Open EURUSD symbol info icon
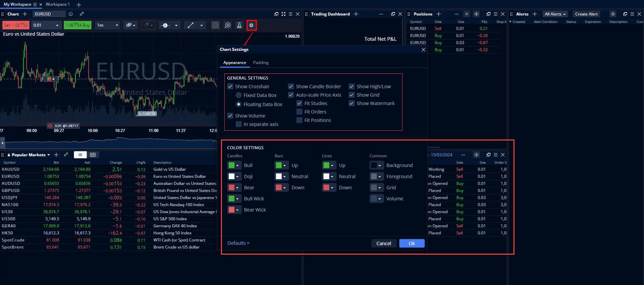Viewport: 644px width, 285px height. tap(71, 14)
